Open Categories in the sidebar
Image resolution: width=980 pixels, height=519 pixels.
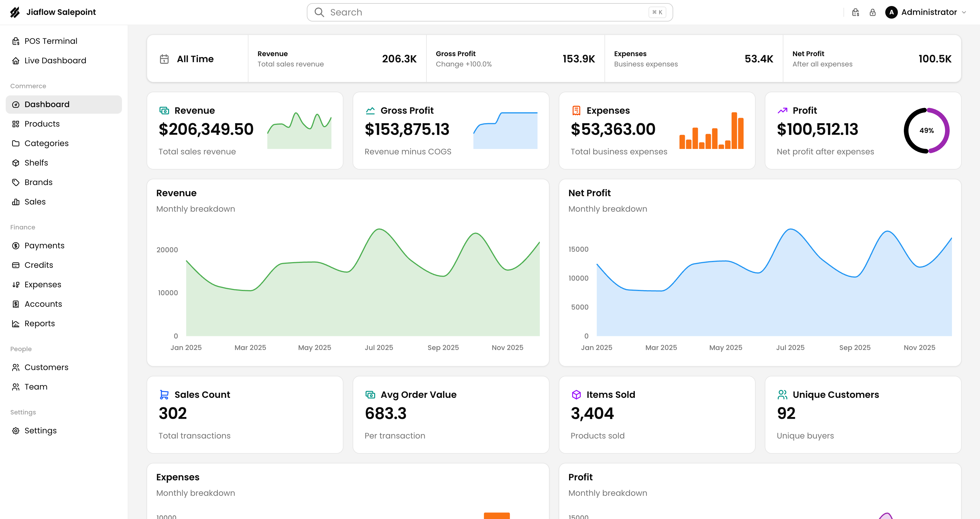64,143
